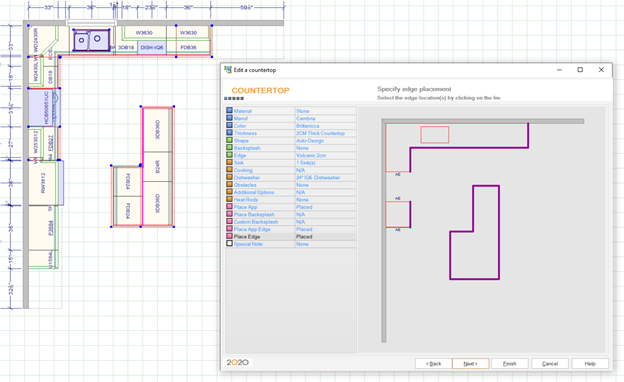The width and height of the screenshot is (624, 382).
Task: Click the orange icon beside Sink
Action: [x=229, y=162]
